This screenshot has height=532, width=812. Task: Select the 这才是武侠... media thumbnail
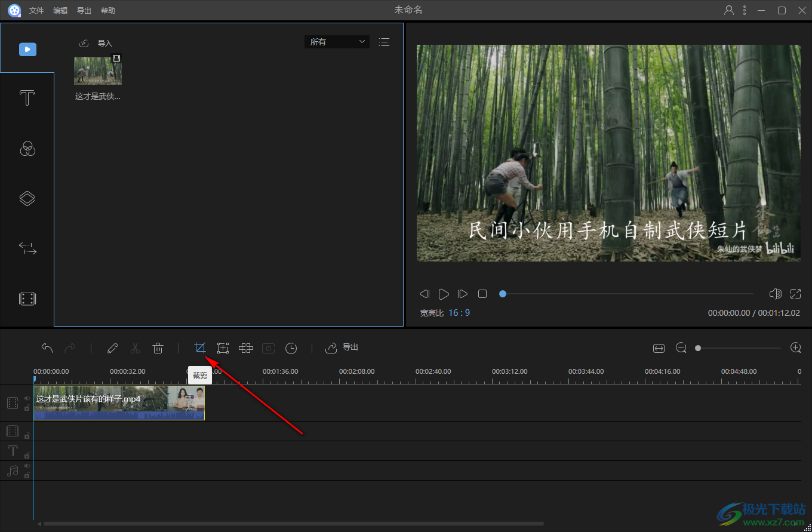98,71
